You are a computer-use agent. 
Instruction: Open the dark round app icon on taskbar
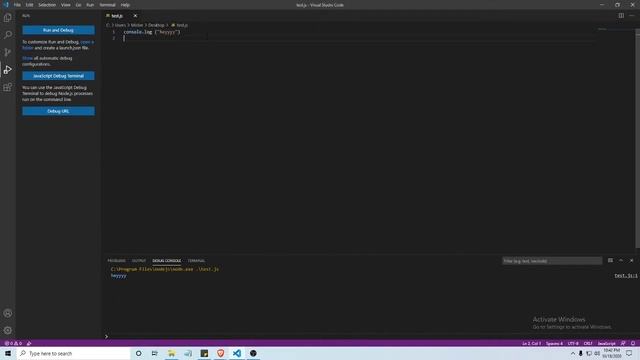pyautogui.click(x=253, y=353)
